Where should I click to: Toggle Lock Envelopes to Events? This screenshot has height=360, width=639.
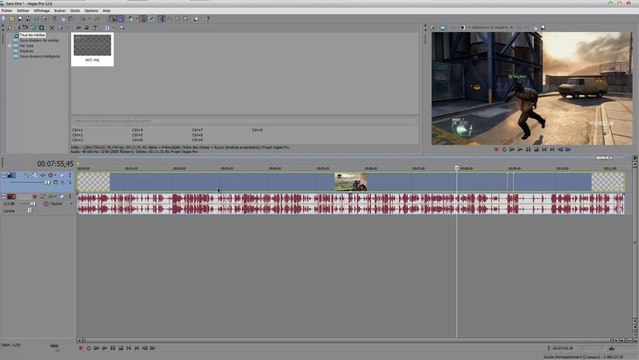pyautogui.click(x=143, y=19)
